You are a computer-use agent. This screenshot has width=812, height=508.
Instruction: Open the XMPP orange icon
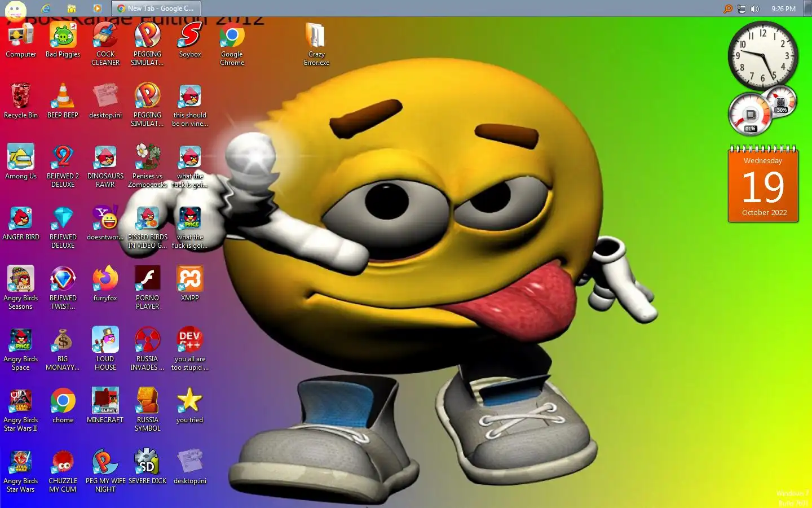click(x=190, y=284)
